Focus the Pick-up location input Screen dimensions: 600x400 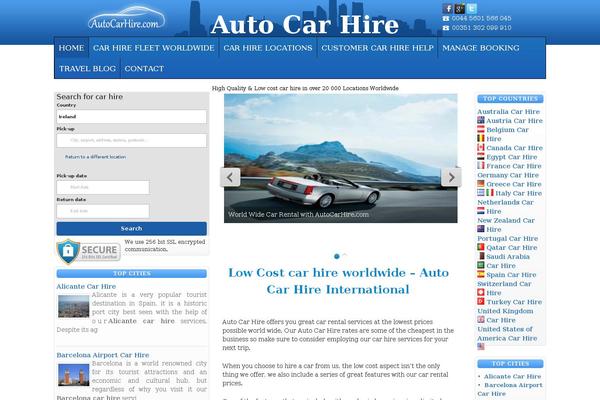tap(132, 140)
